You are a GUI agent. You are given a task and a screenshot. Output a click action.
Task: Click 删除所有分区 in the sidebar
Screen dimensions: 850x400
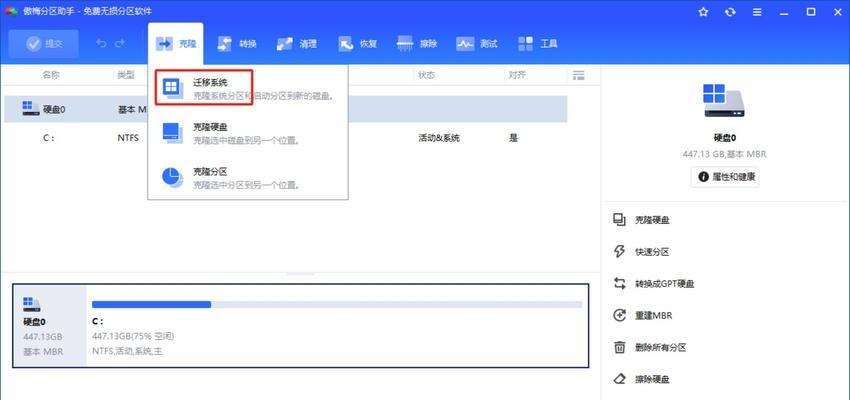coord(660,347)
